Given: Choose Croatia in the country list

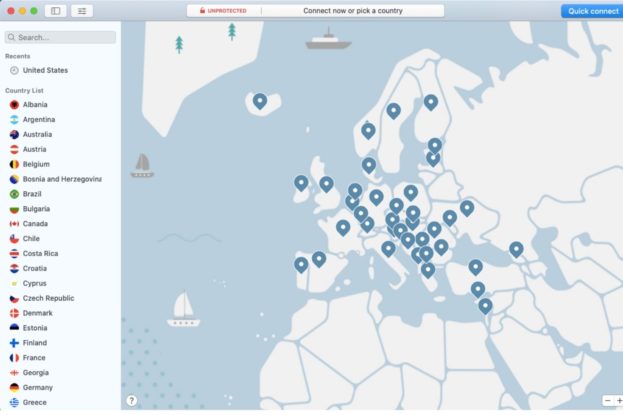Looking at the screenshot, I should click(x=35, y=269).
